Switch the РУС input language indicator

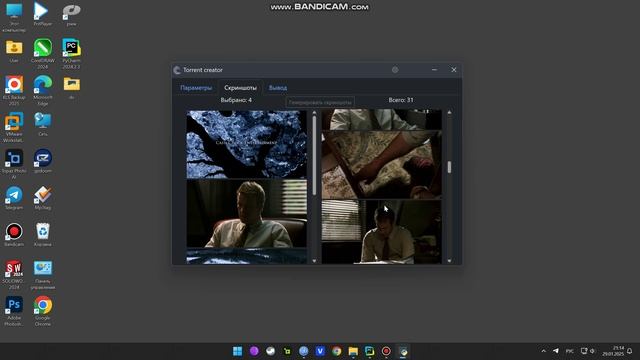[x=570, y=351]
